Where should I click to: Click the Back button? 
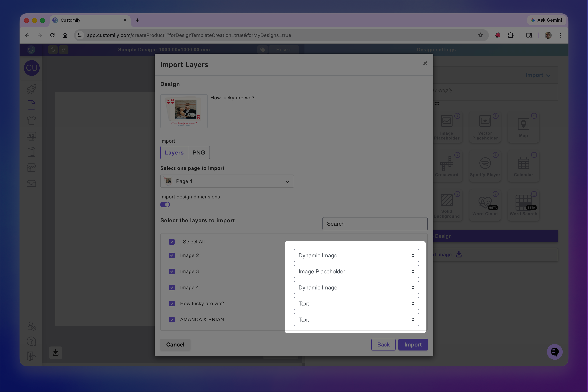383,345
